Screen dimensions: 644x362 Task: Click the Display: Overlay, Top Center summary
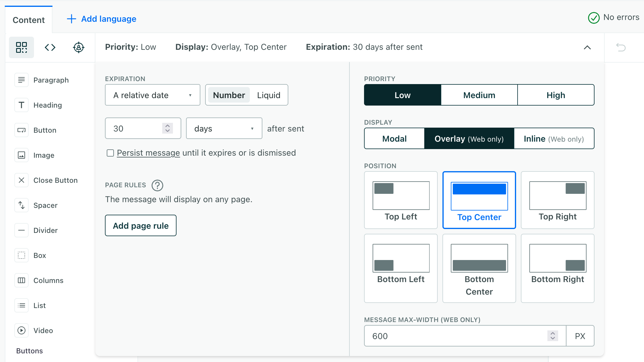[x=231, y=47]
